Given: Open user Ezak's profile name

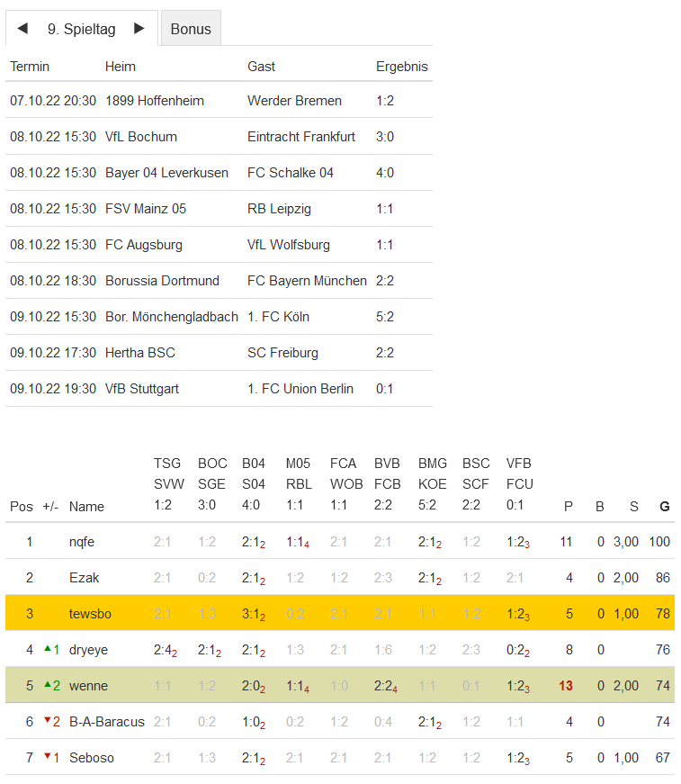Looking at the screenshot, I should 84,578.
